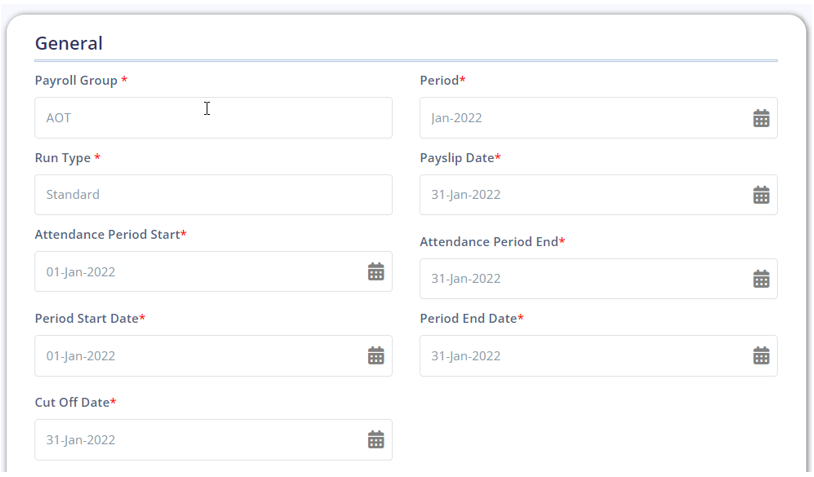
Task: Click Cut Off Date calendar icon
Action: click(x=376, y=439)
